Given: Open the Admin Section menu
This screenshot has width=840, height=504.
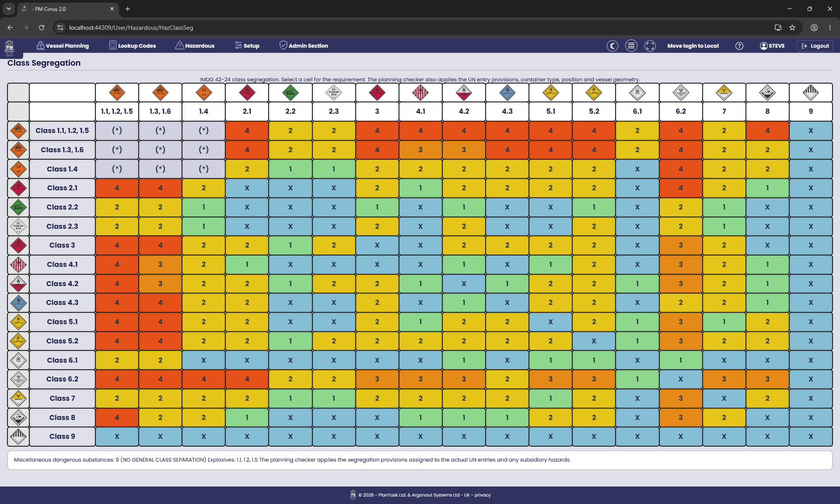Looking at the screenshot, I should [304, 45].
